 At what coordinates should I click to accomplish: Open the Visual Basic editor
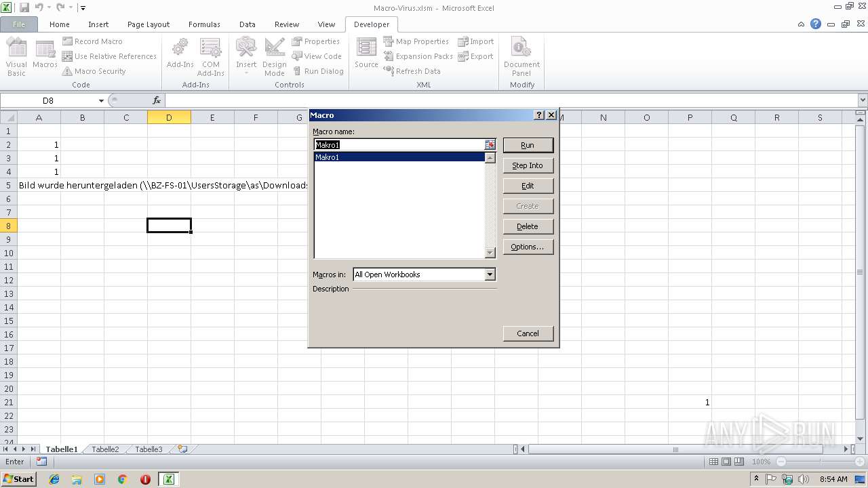(x=16, y=57)
